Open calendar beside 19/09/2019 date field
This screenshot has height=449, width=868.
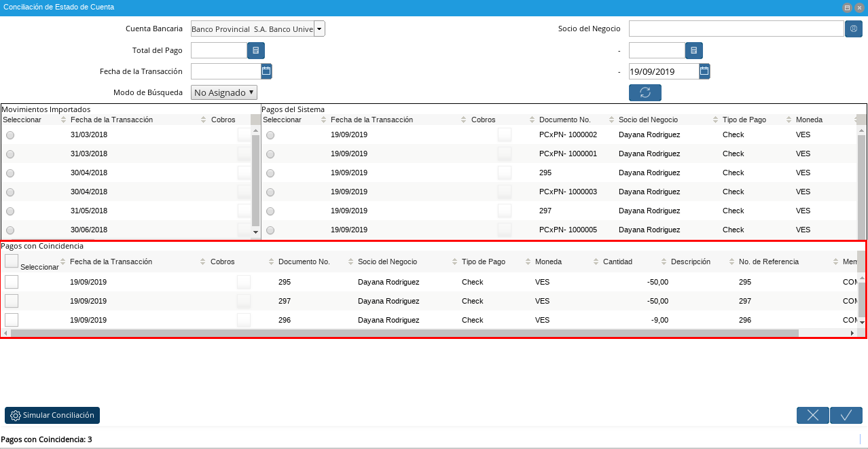click(x=704, y=71)
